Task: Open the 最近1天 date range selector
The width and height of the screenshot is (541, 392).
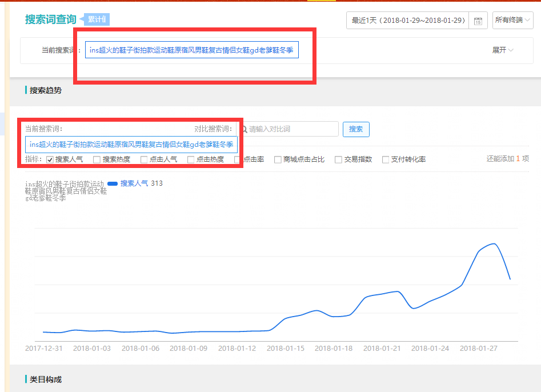Action: (408, 20)
